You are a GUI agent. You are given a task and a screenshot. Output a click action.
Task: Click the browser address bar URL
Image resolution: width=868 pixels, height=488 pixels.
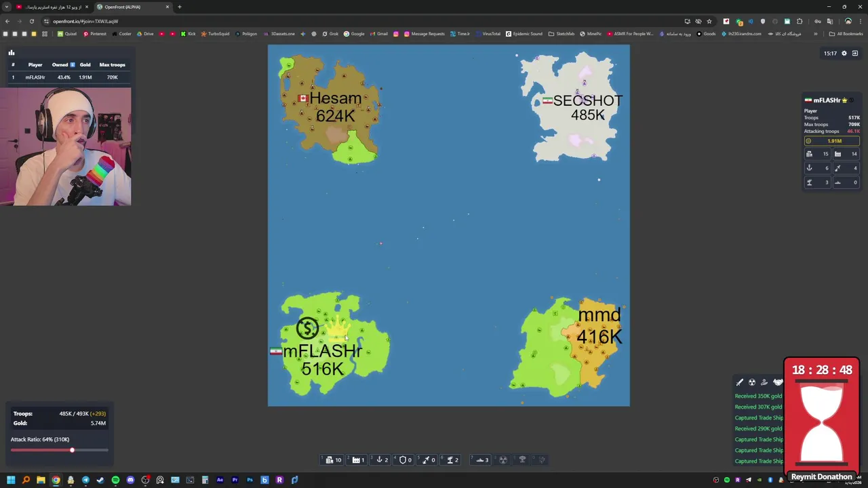(x=85, y=21)
